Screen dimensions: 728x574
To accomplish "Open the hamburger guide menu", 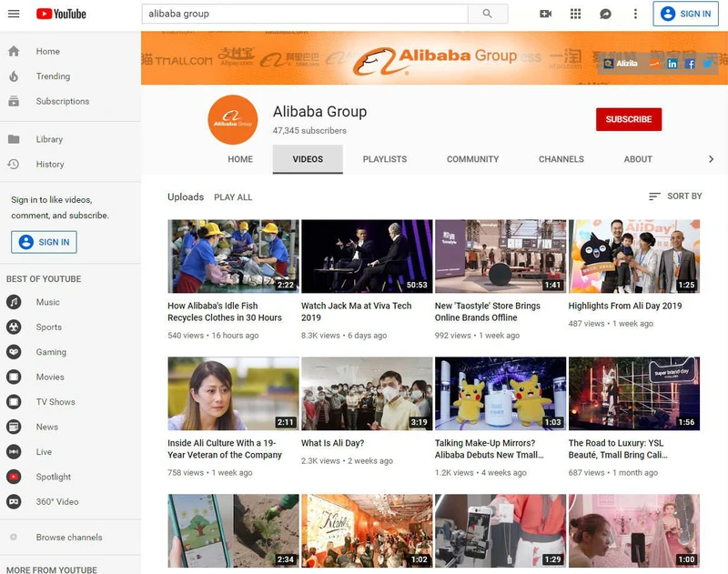I will (14, 14).
